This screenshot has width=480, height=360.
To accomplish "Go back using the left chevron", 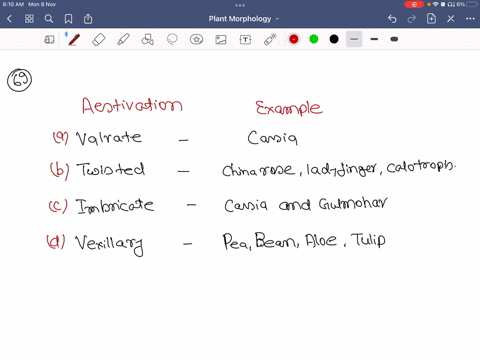I will point(9,19).
